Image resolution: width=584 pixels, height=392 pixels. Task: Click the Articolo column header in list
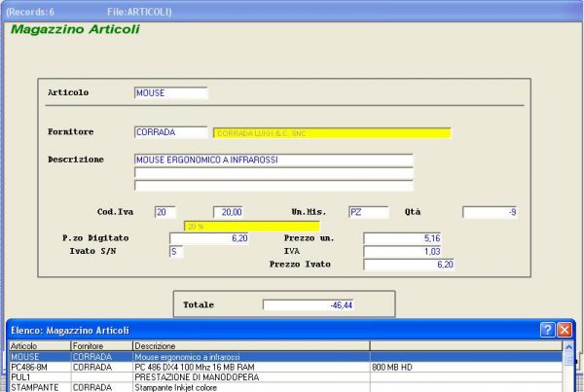point(40,346)
